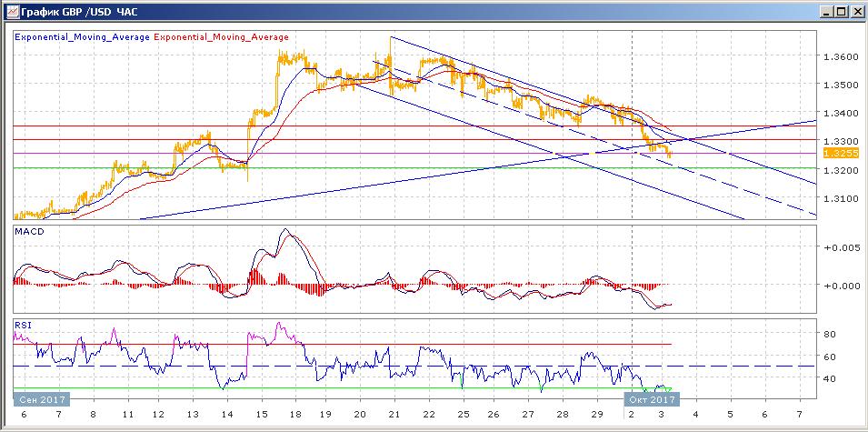Screen dimensions: 868x432
Task: Click the chart window icon in title bar
Action: (11, 12)
